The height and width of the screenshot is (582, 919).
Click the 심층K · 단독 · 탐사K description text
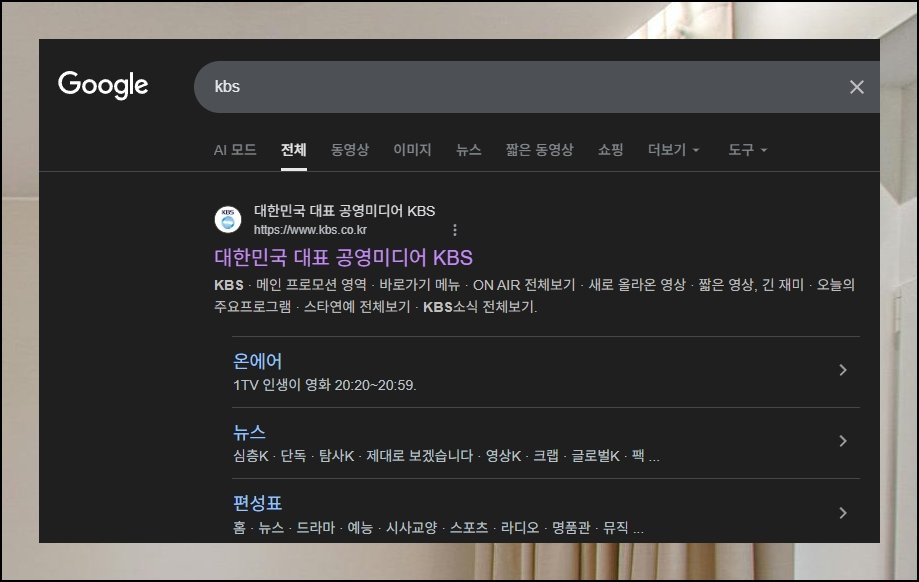446,456
